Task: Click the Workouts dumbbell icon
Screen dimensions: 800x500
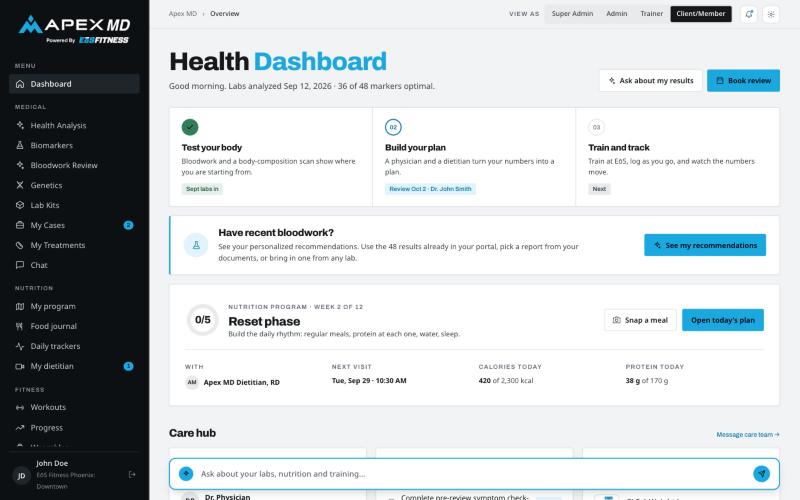Action: pos(20,407)
